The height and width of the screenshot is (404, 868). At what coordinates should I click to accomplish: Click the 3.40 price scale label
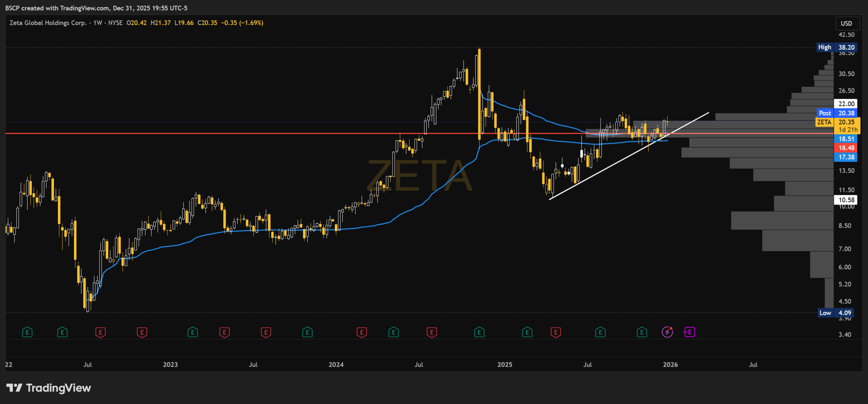click(844, 334)
